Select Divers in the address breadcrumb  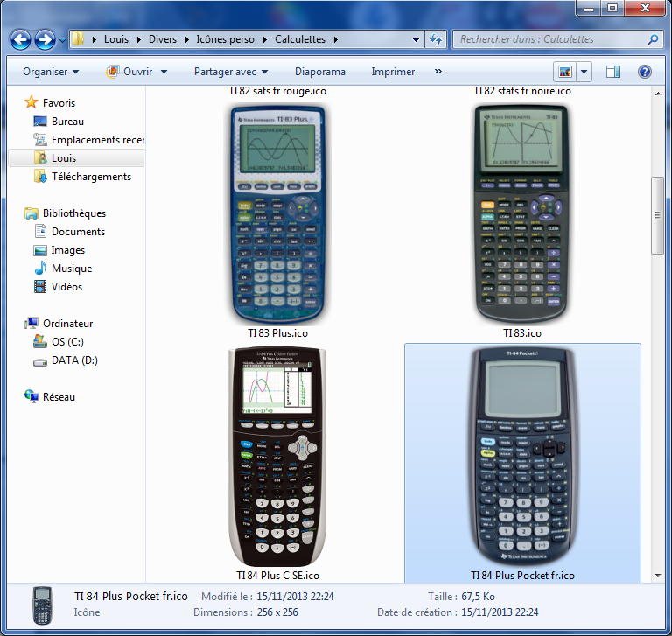(163, 39)
